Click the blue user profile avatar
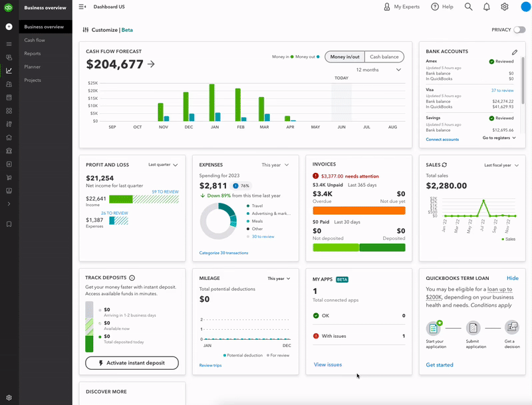 click(x=525, y=7)
